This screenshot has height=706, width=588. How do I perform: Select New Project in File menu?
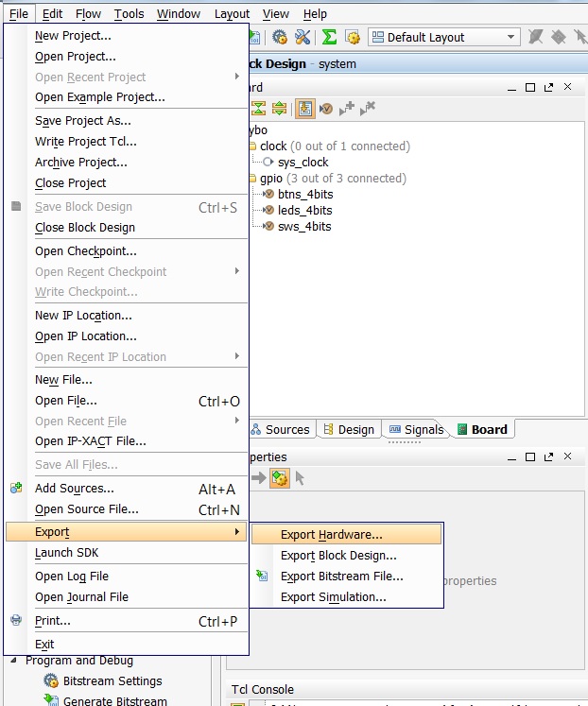(x=127, y=36)
